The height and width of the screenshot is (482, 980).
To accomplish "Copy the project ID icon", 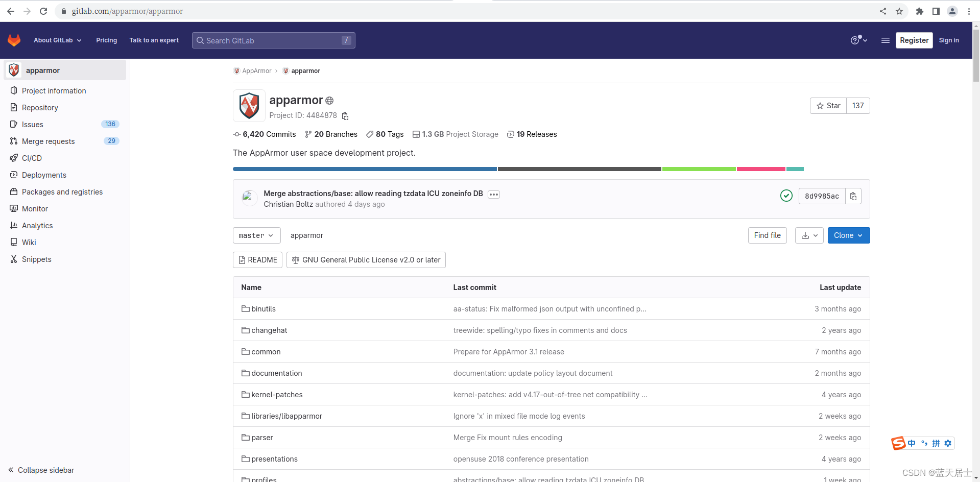I will pyautogui.click(x=345, y=116).
